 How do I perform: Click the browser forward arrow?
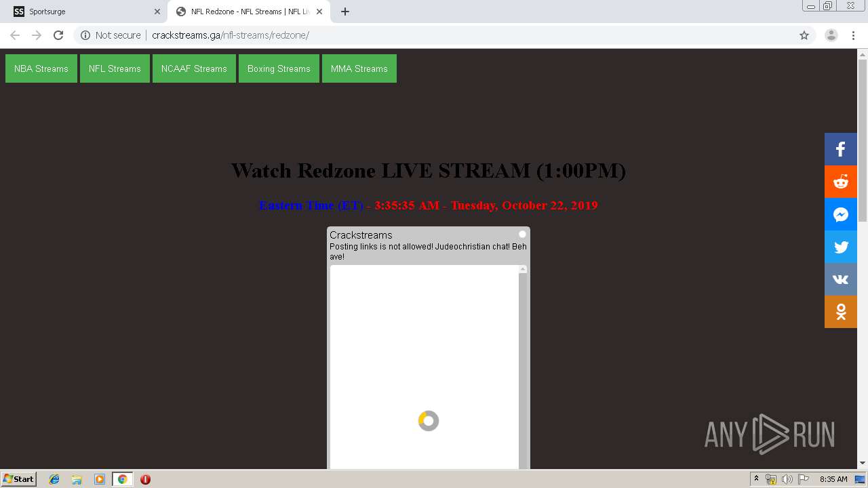tap(37, 35)
